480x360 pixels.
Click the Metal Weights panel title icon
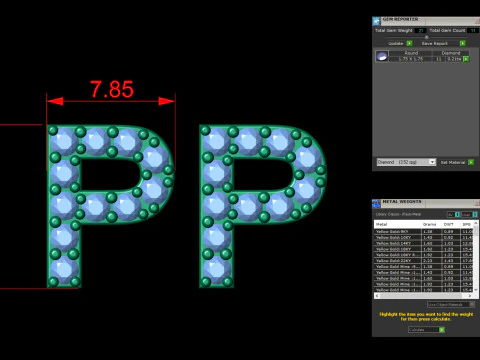[x=376, y=204]
